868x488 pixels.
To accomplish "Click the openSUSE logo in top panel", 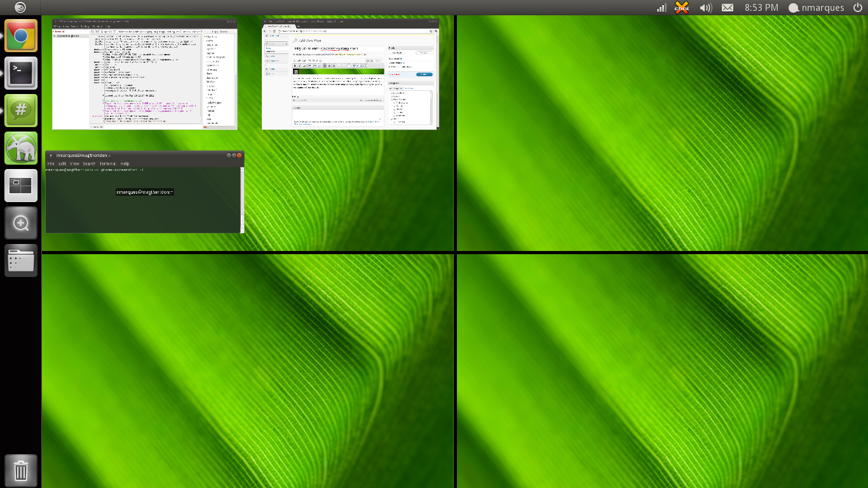I will [20, 8].
